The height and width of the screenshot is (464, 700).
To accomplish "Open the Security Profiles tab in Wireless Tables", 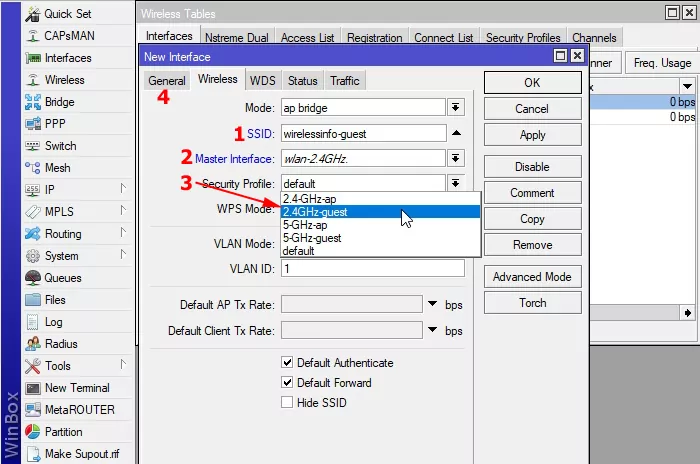I will tap(523, 38).
